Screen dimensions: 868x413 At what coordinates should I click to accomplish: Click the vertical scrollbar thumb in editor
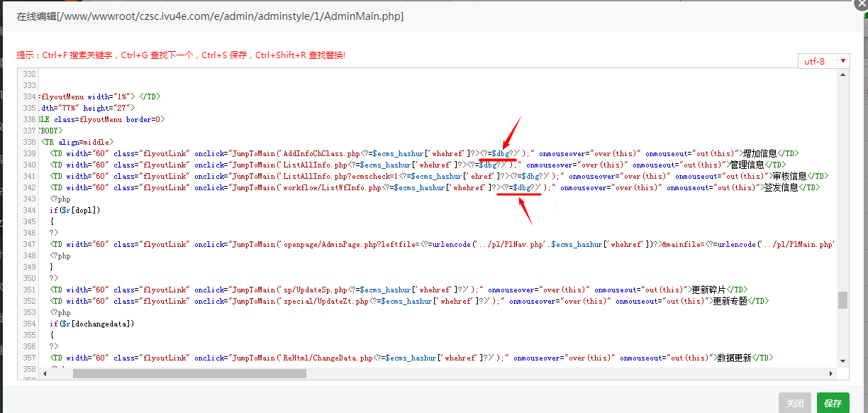click(x=842, y=300)
